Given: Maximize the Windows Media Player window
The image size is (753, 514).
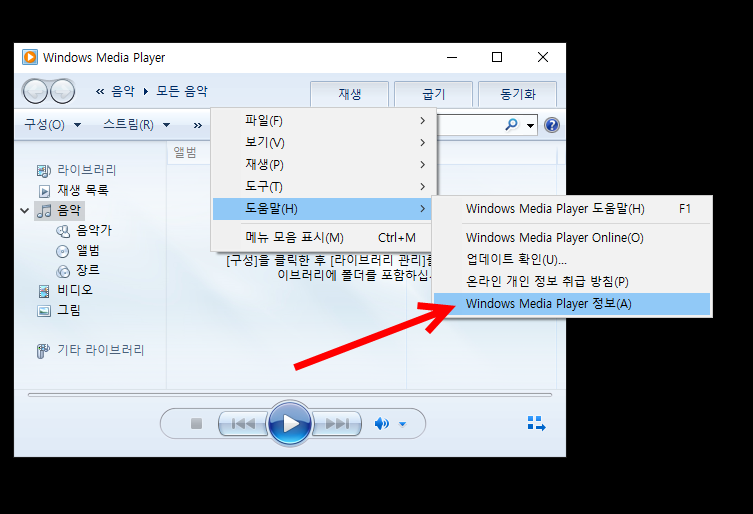Looking at the screenshot, I should click(x=497, y=57).
